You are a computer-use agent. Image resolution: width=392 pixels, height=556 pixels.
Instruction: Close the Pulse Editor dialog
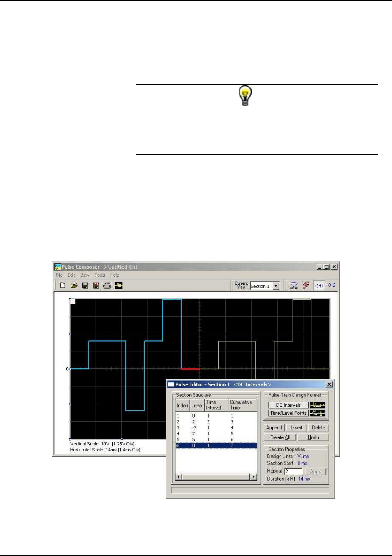click(329, 384)
